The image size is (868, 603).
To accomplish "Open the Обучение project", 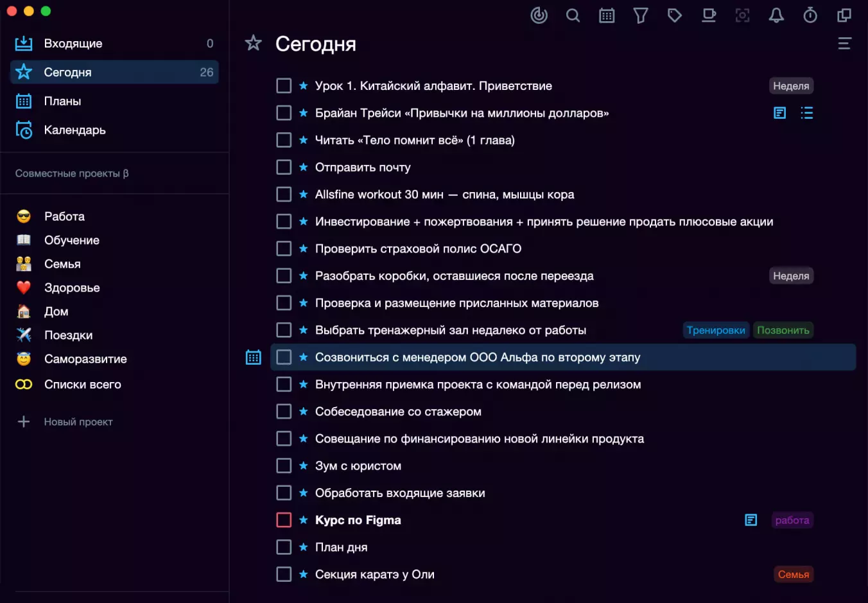I will pos(72,240).
